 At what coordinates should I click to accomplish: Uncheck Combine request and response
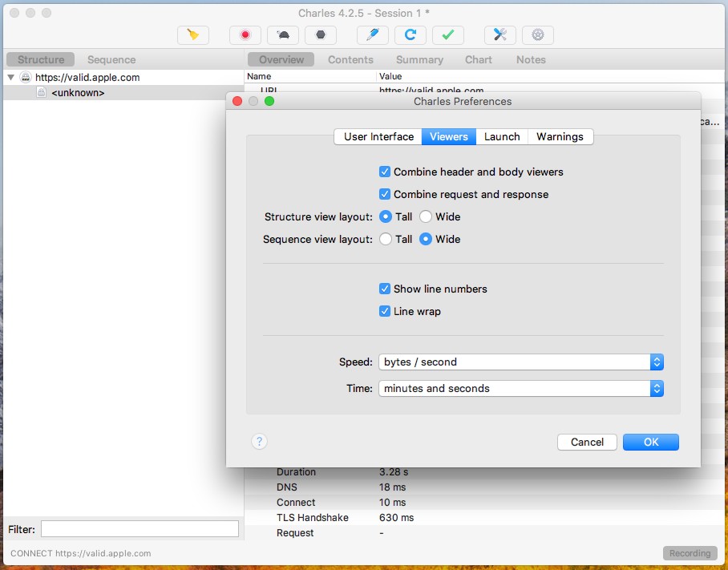(x=384, y=194)
